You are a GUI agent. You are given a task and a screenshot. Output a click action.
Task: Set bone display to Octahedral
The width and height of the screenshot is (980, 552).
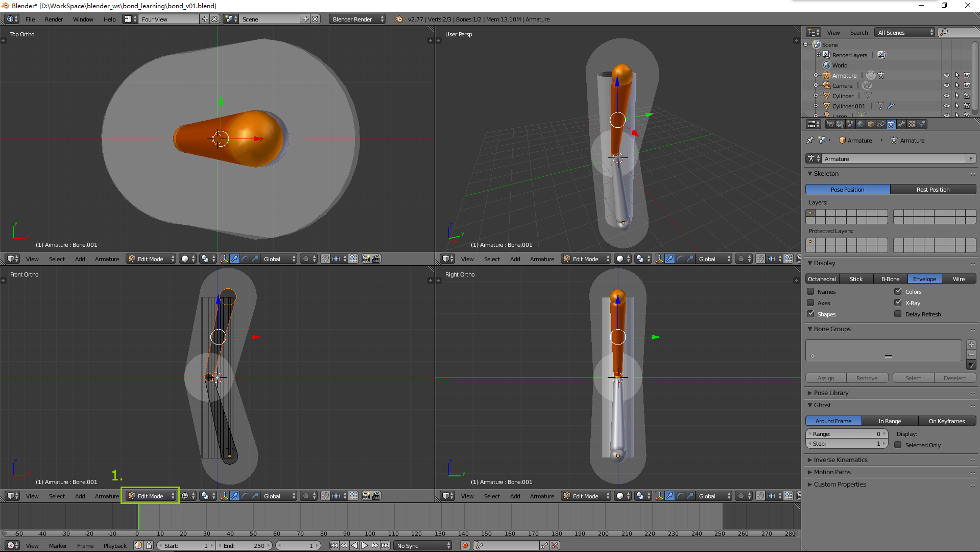click(x=822, y=279)
